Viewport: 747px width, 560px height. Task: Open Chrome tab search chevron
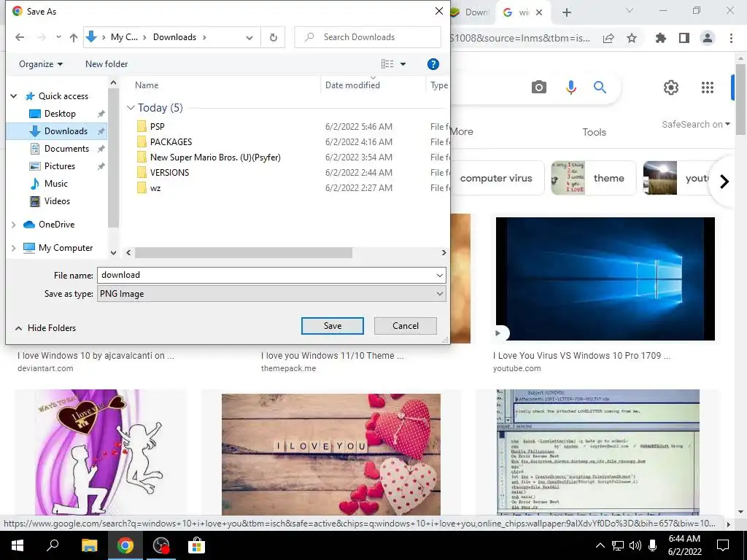[630, 10]
